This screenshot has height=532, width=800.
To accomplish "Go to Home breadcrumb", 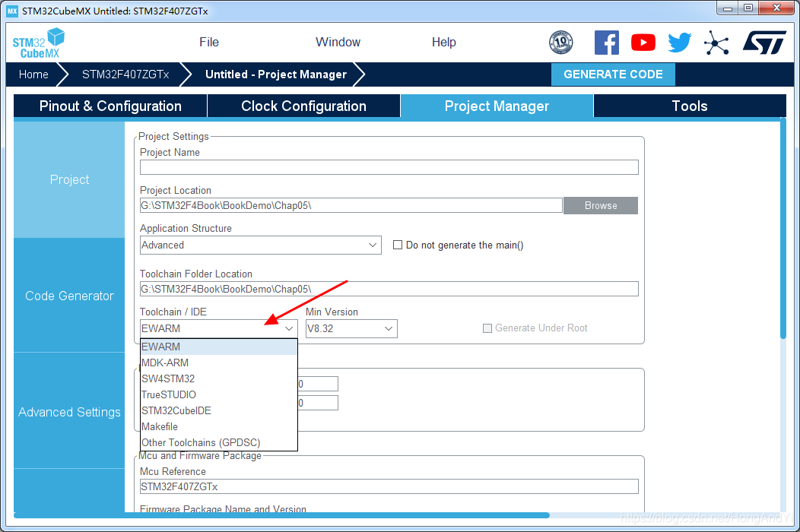I will tap(33, 74).
